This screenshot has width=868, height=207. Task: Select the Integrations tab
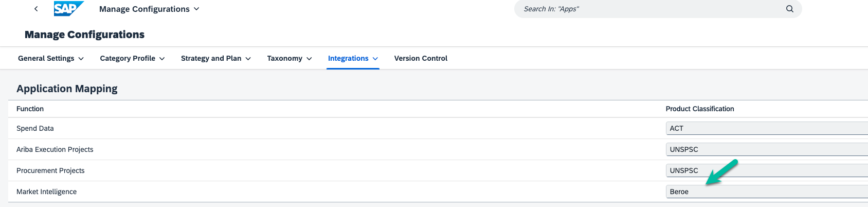point(348,58)
